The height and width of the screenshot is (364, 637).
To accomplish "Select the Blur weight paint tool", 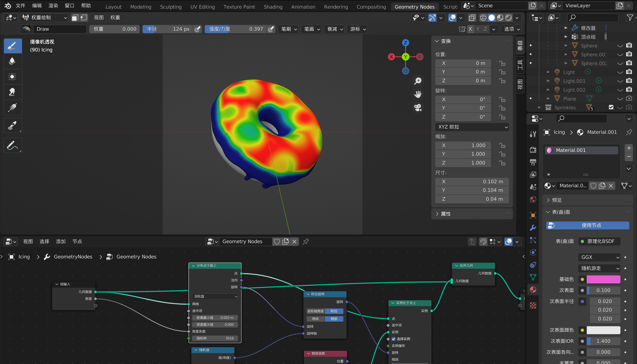I will 12,61.
